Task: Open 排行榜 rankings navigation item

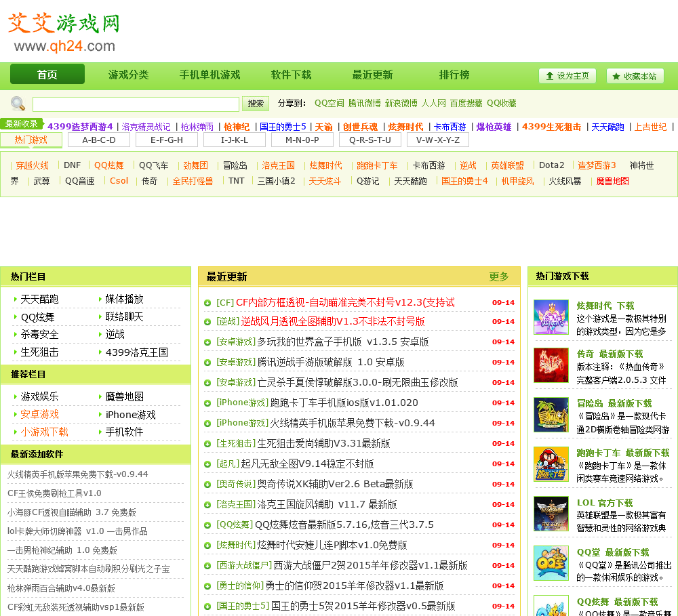Action: point(454,75)
